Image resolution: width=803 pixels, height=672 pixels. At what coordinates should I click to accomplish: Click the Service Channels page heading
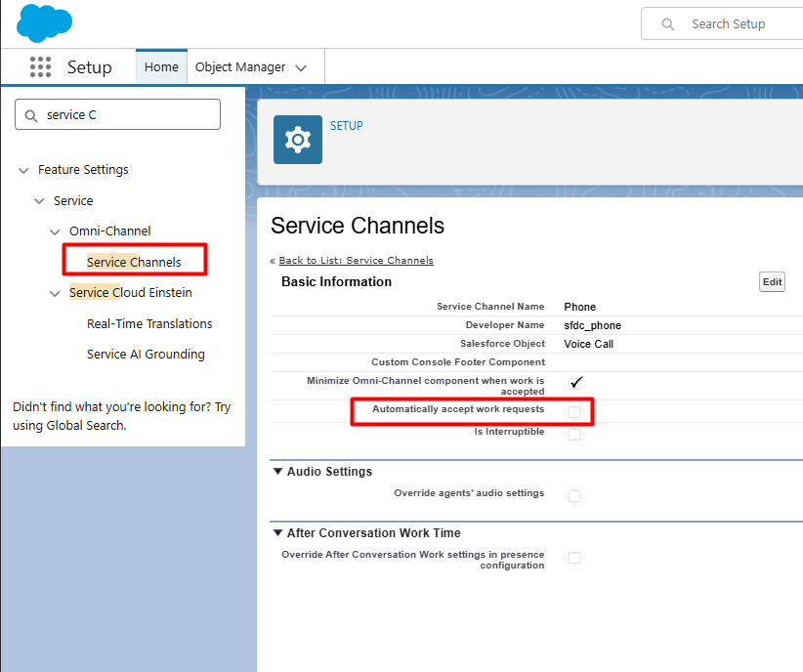pos(358,226)
